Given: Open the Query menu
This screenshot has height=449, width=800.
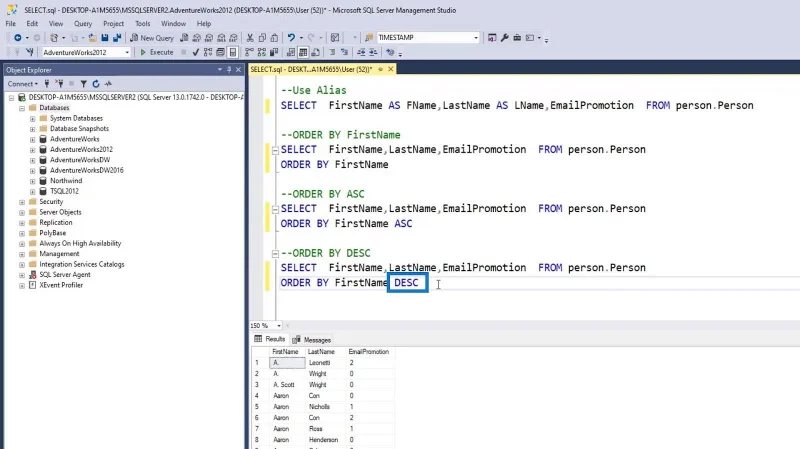Looking at the screenshot, I should [83, 23].
